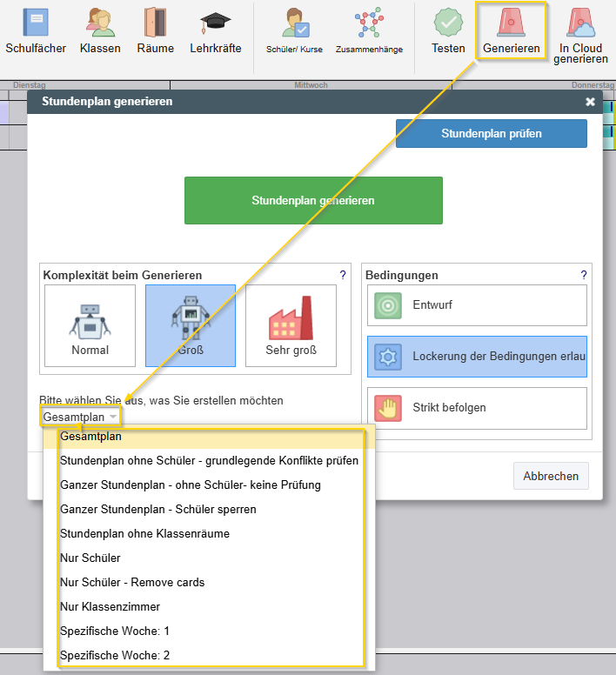
Task: Choose Gesamtplan from the dropdown list
Action: [210, 437]
